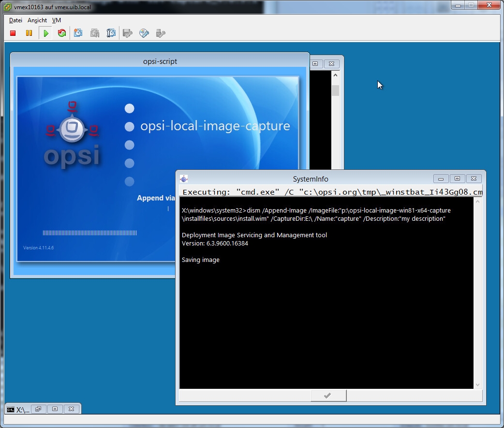Minimize the vmex10163 console window
The width and height of the screenshot is (504, 428).
pyautogui.click(x=458, y=5)
